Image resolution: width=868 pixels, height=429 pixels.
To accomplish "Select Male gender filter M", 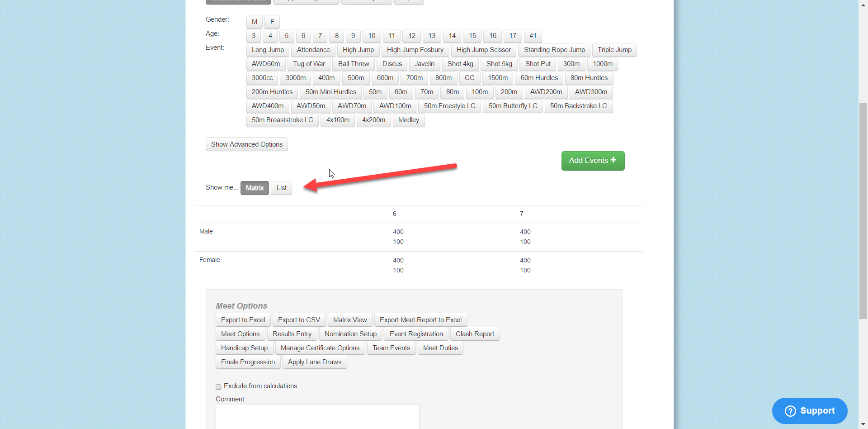I will pyautogui.click(x=255, y=22).
